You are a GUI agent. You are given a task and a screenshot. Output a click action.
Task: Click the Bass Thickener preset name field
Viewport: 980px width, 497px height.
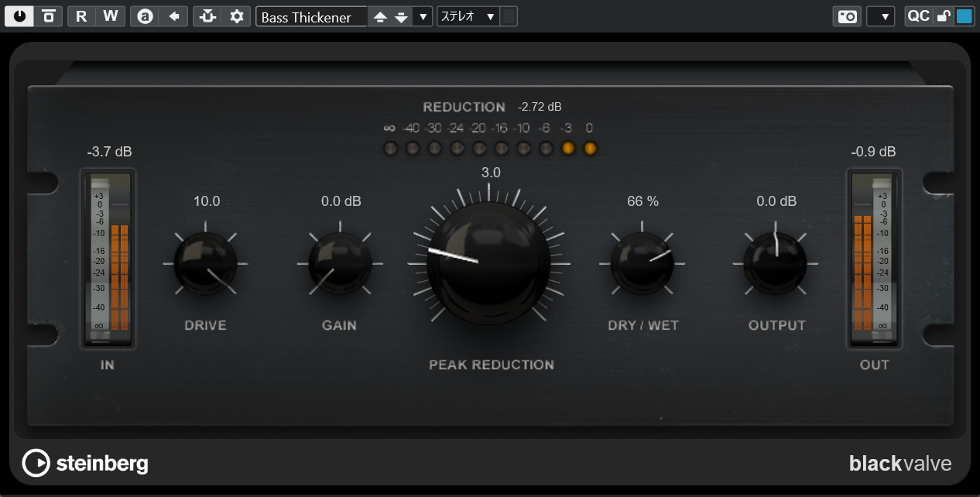(312, 17)
